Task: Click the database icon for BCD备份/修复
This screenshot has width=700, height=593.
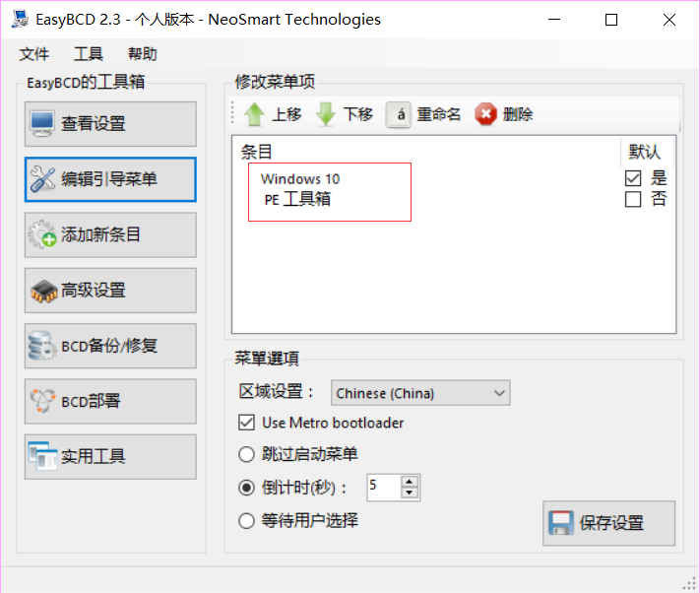Action: coord(42,346)
